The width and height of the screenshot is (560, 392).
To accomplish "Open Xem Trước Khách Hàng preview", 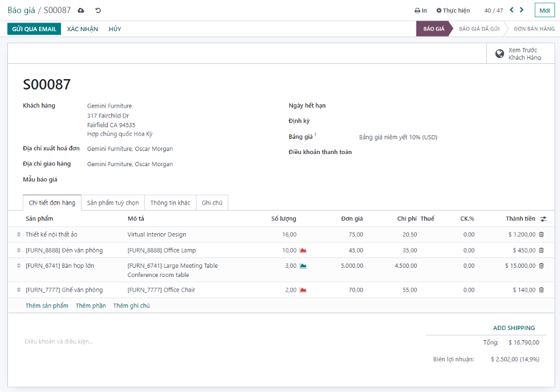I will click(518, 54).
